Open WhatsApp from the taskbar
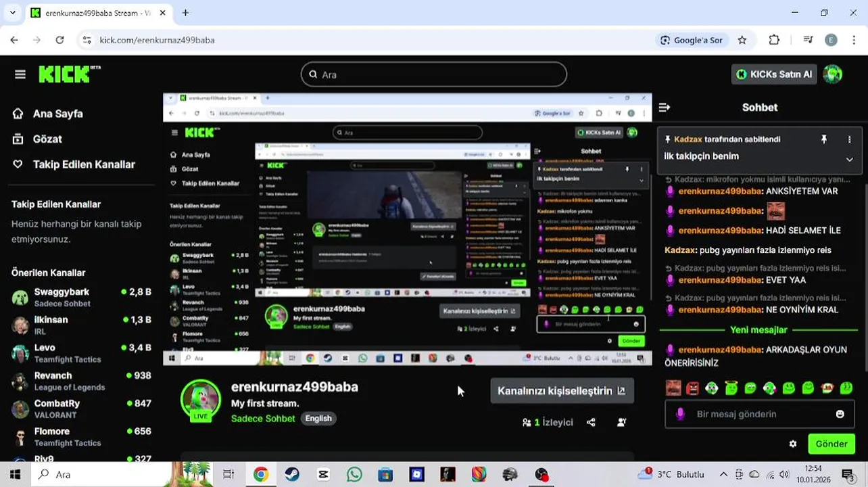The width and height of the screenshot is (868, 487). click(x=354, y=474)
